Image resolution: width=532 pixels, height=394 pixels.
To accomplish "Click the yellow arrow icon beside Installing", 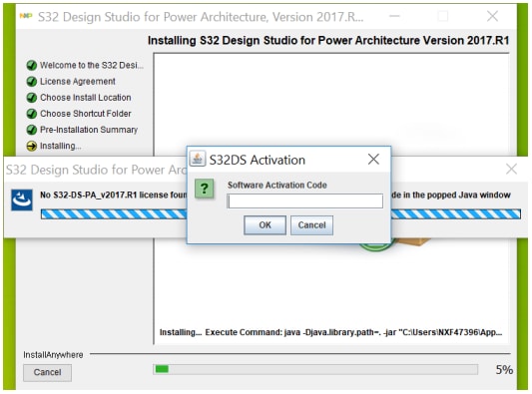I will 32,146.
